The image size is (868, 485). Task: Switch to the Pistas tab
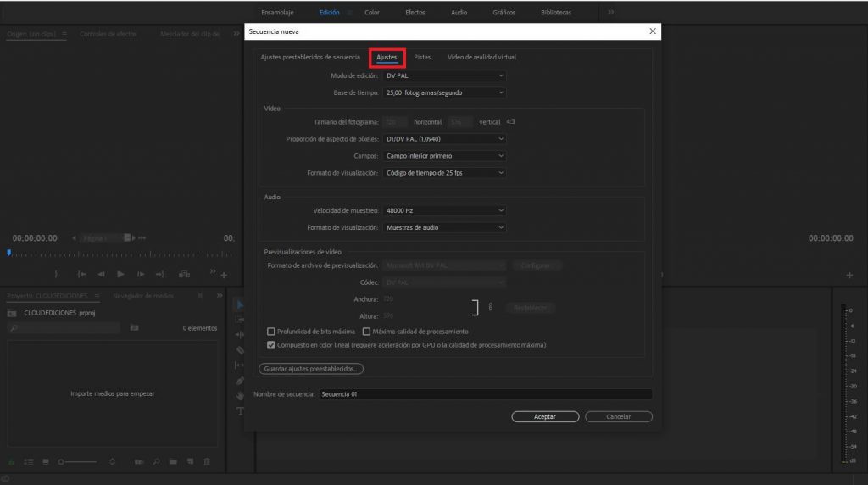422,57
